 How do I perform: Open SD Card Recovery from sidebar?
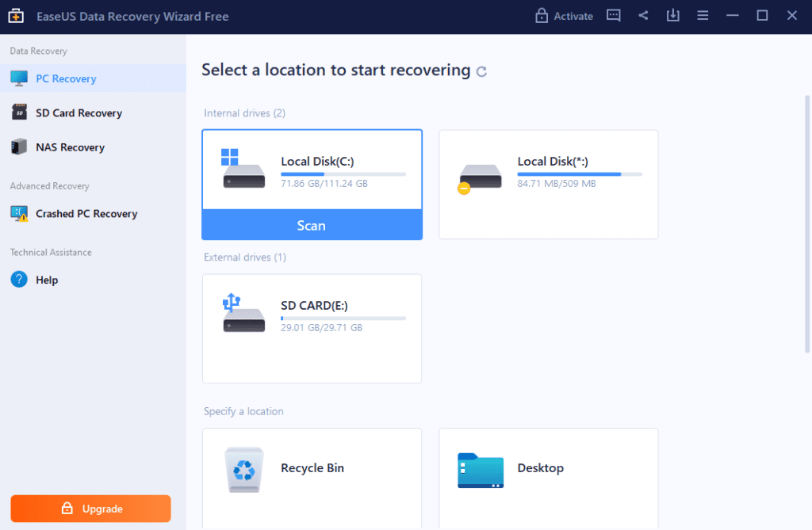click(79, 112)
